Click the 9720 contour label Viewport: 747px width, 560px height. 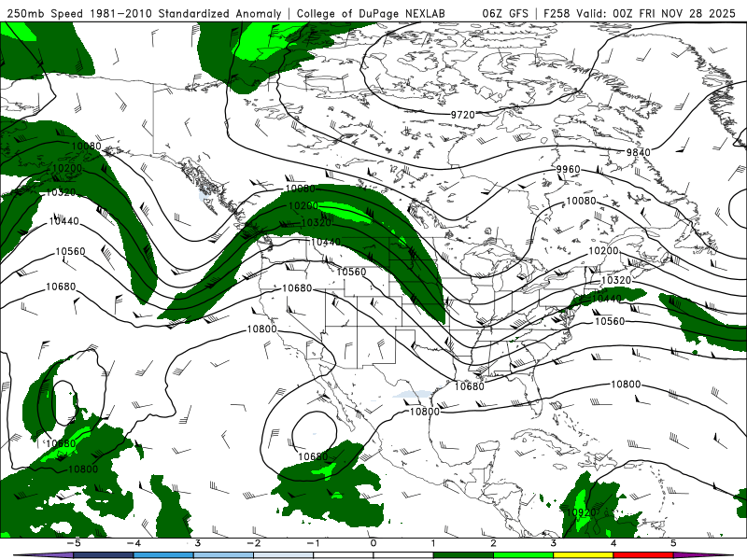[463, 115]
